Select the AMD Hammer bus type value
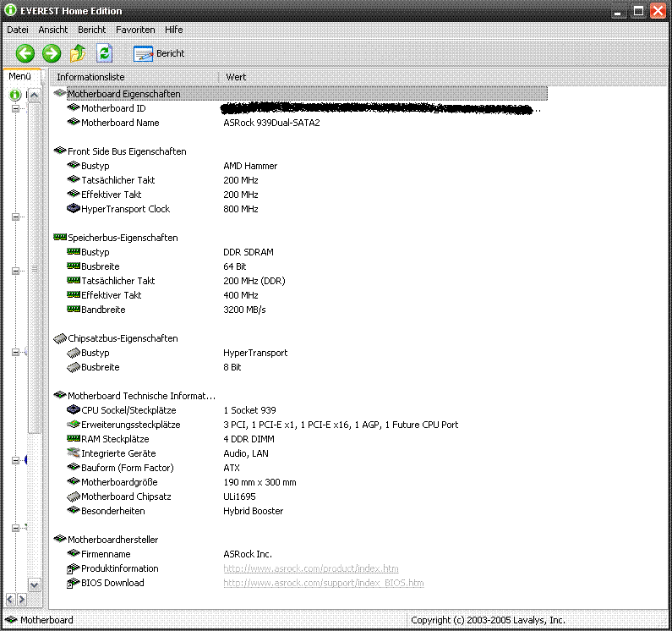The height and width of the screenshot is (631, 672). tap(250, 166)
